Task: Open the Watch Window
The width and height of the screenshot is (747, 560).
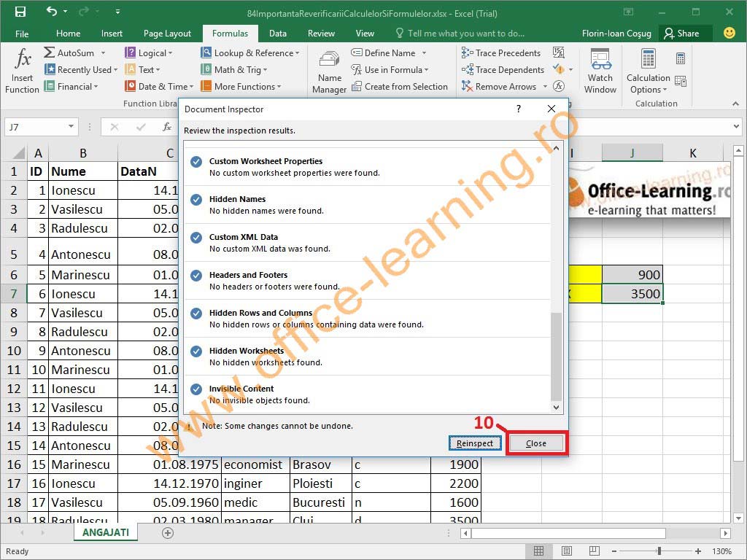Action: (600, 71)
